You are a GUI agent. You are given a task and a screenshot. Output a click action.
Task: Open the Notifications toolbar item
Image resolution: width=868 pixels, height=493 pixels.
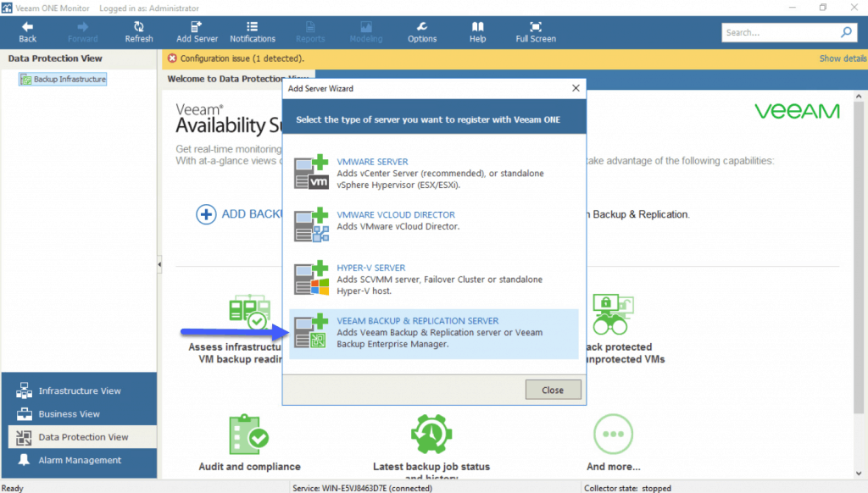coord(253,27)
